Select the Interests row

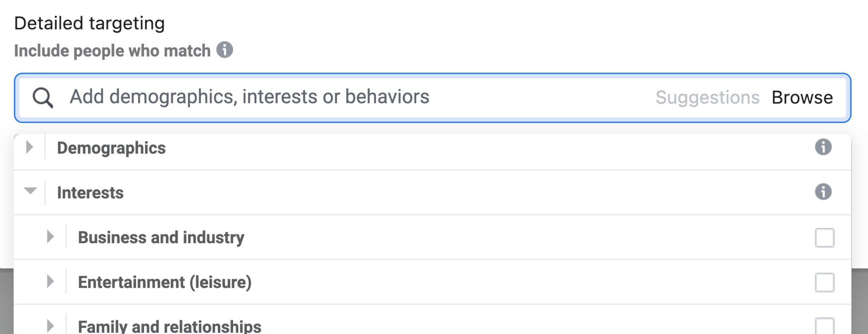(x=90, y=192)
